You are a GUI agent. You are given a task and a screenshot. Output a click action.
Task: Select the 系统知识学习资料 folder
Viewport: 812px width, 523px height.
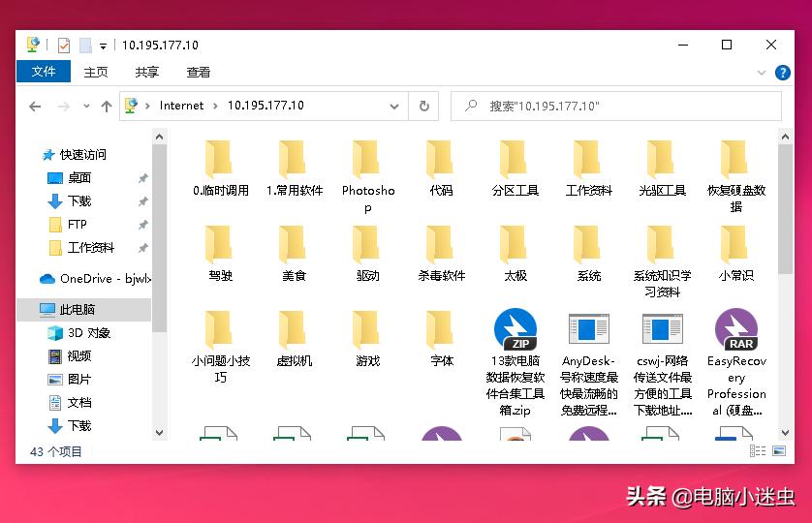[663, 261]
